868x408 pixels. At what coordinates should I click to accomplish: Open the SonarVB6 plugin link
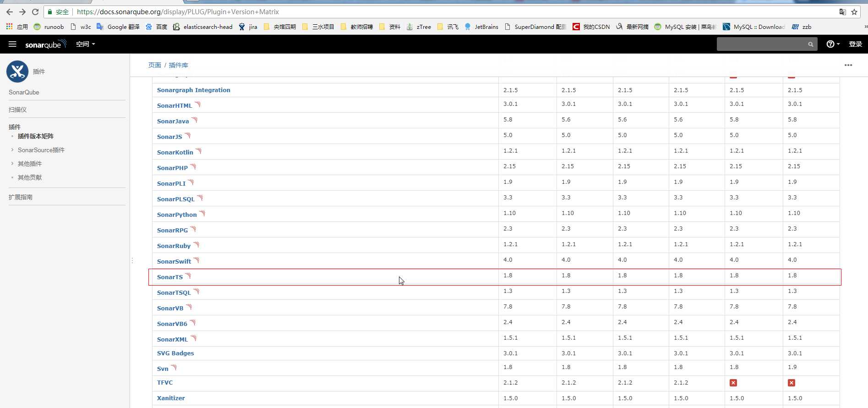(x=172, y=324)
